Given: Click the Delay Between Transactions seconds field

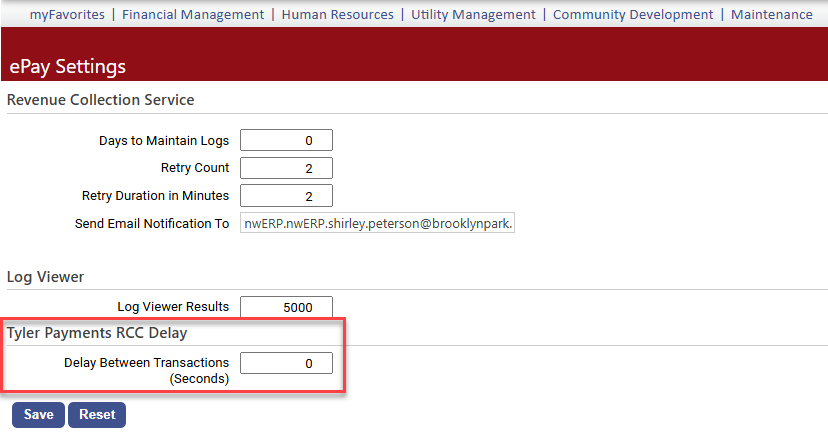Looking at the screenshot, I should click(x=286, y=363).
